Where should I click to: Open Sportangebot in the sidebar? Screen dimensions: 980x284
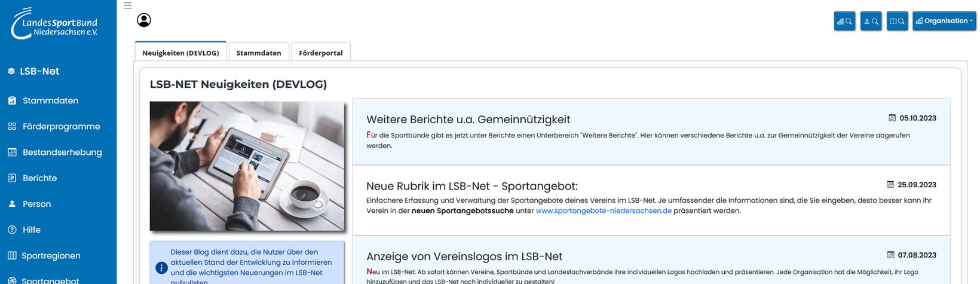[43, 280]
